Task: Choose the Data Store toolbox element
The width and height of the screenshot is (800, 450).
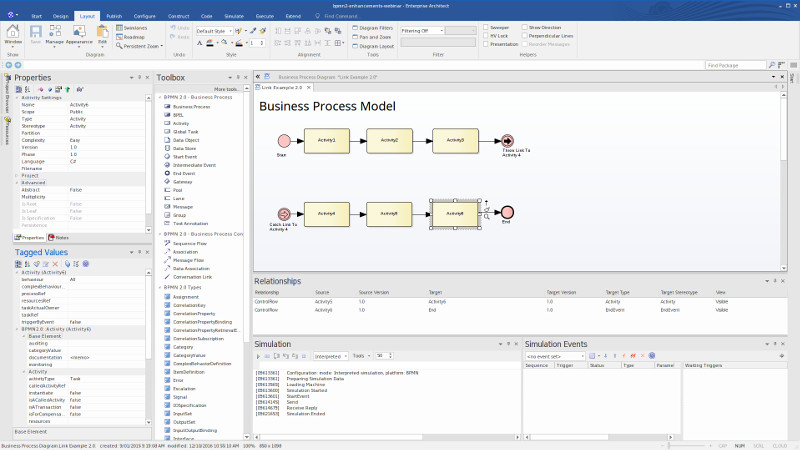Action: pos(185,148)
